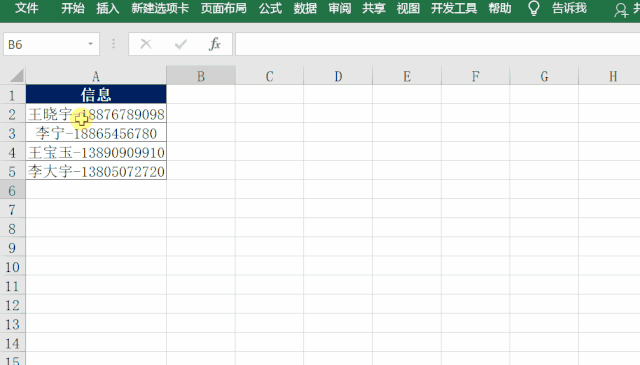Select row 6 header

[x=12, y=190]
